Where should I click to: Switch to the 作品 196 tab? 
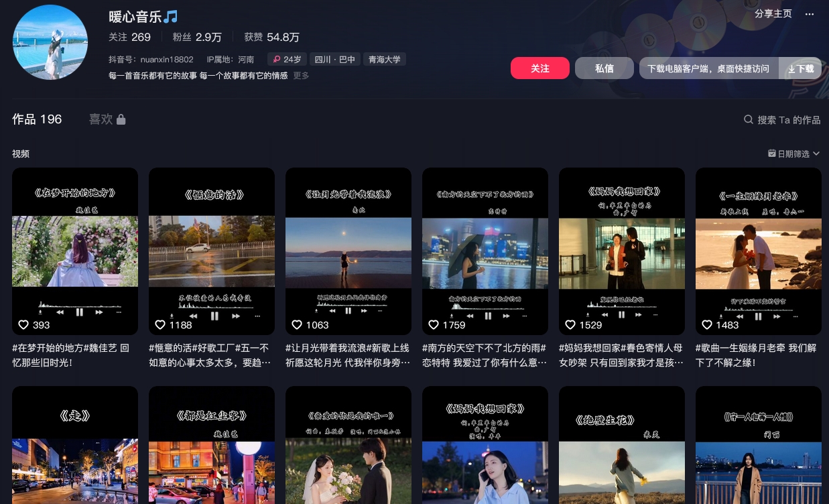tap(37, 119)
